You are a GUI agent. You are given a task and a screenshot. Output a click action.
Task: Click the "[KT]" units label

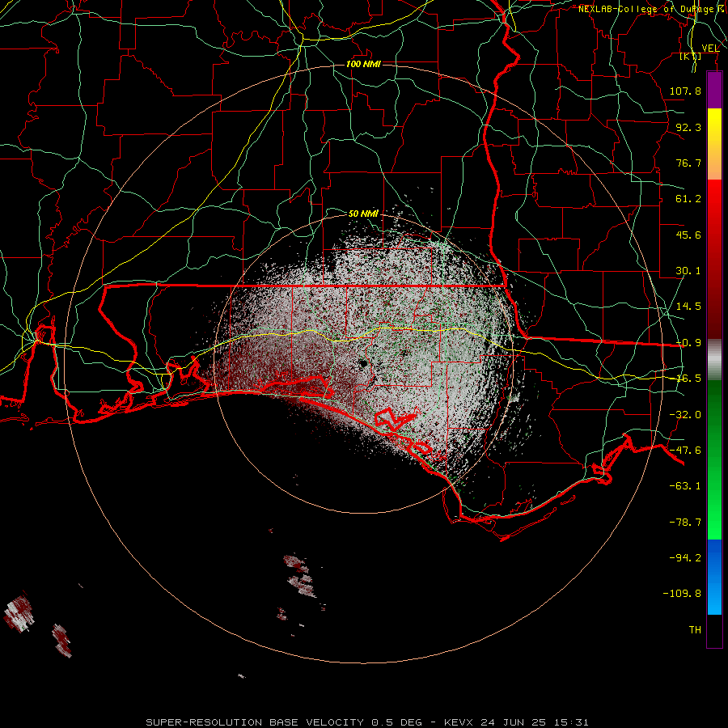tap(691, 57)
